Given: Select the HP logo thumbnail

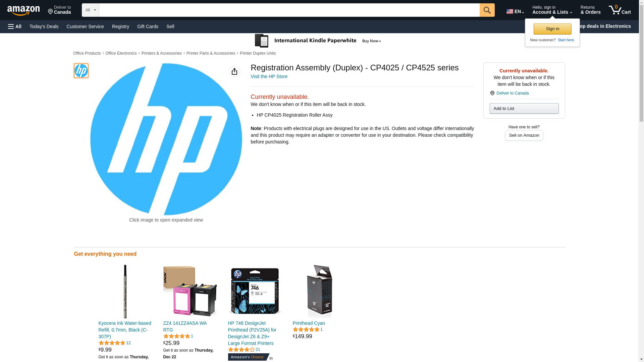Looking at the screenshot, I should pos(81,71).
